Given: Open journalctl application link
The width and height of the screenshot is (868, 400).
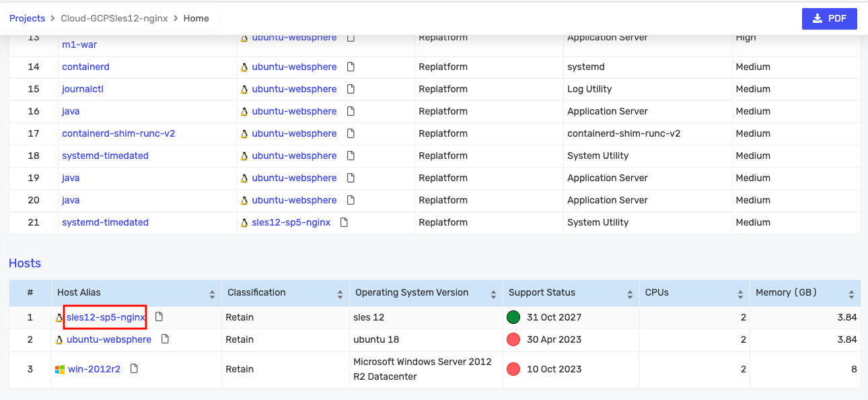Looking at the screenshot, I should (x=83, y=89).
